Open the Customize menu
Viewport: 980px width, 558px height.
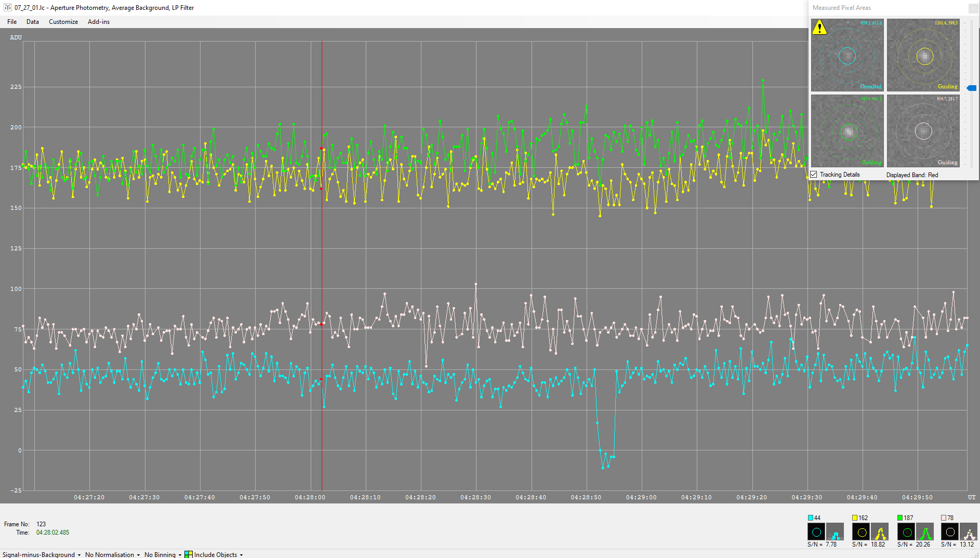[63, 22]
